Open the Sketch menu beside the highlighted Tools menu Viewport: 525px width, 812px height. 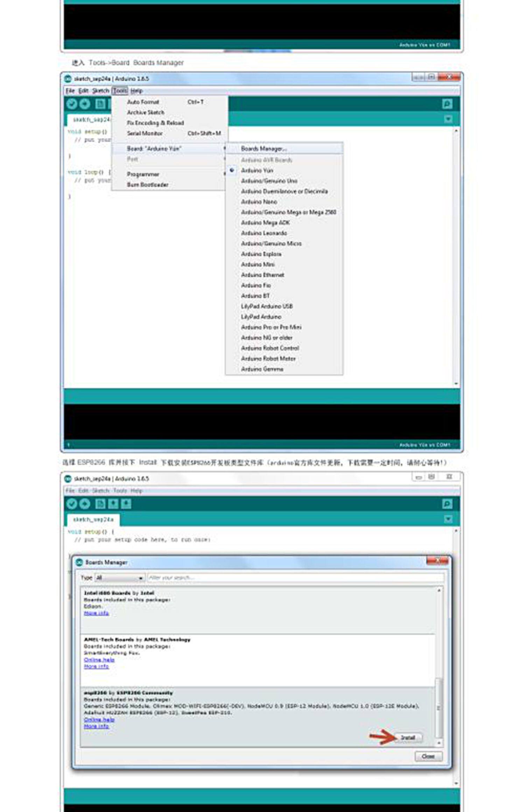coord(101,91)
